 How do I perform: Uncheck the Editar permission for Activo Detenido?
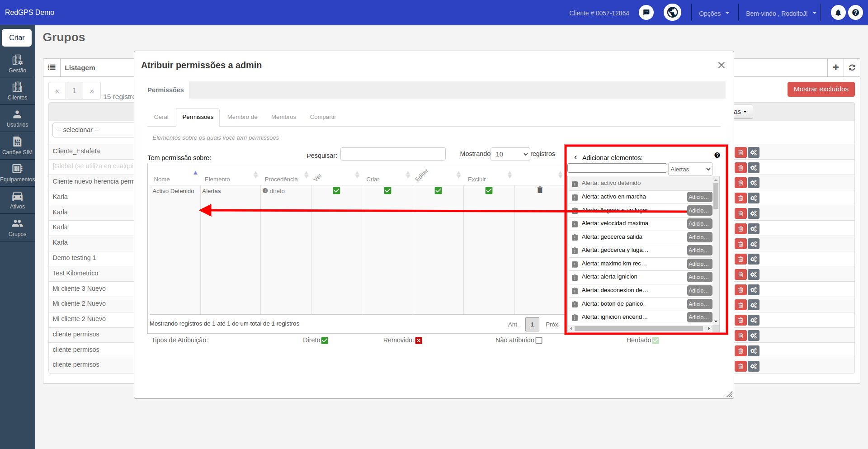click(x=438, y=190)
